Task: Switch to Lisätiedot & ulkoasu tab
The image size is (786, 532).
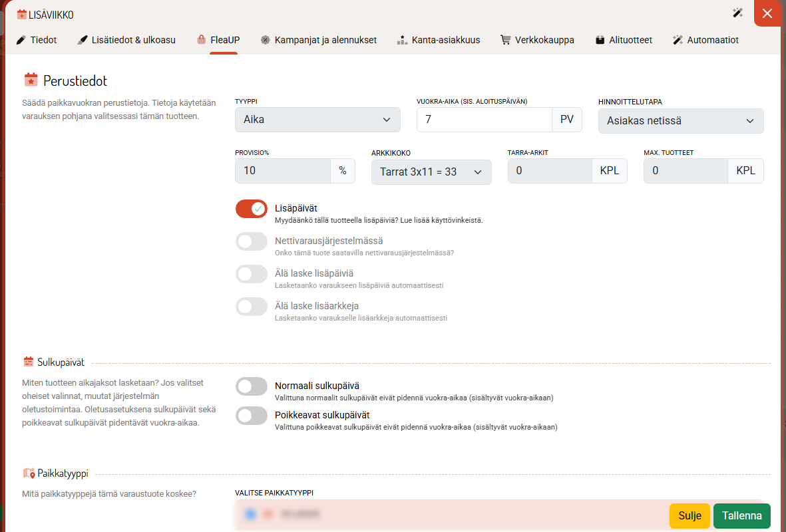Action: click(126, 40)
